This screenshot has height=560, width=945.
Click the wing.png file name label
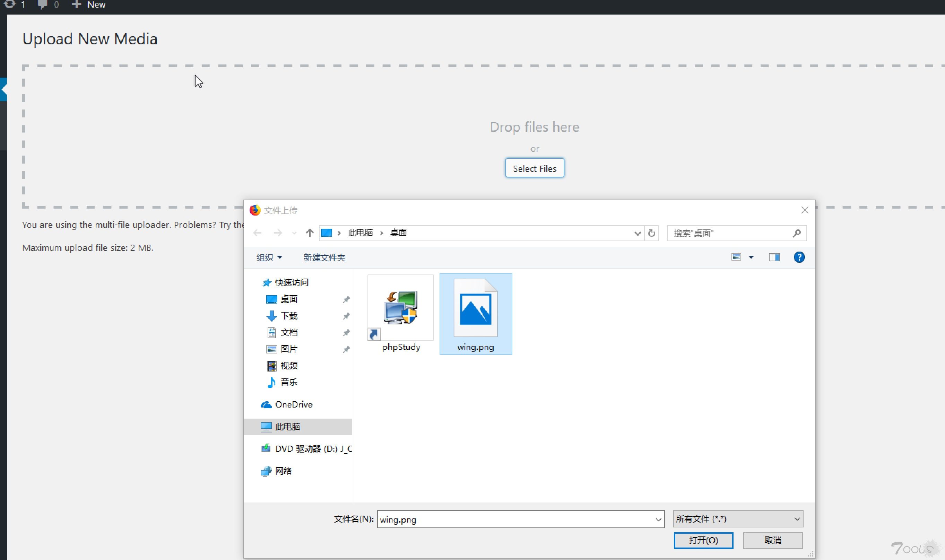tap(476, 347)
